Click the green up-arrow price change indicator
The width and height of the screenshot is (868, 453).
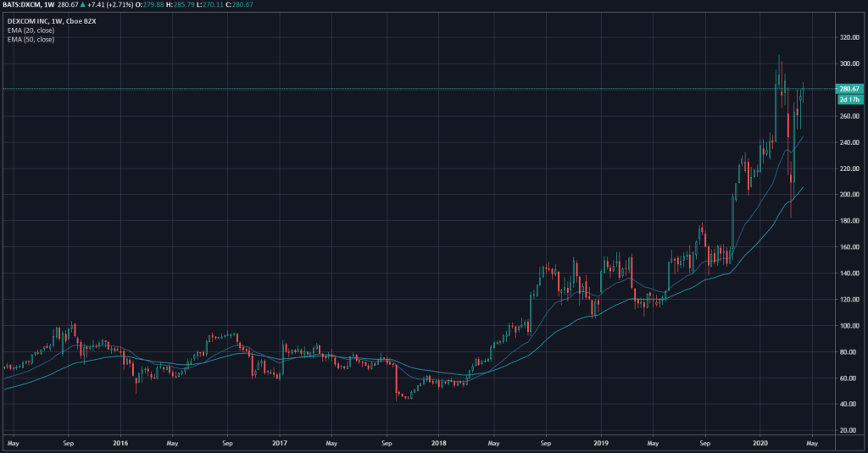point(81,5)
